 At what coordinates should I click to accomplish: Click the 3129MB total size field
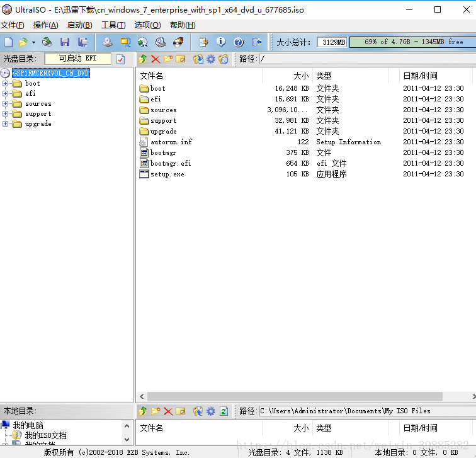[332, 42]
